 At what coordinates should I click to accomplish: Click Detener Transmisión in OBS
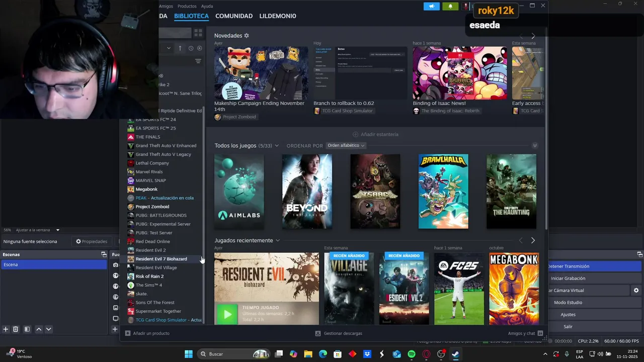click(x=595, y=266)
